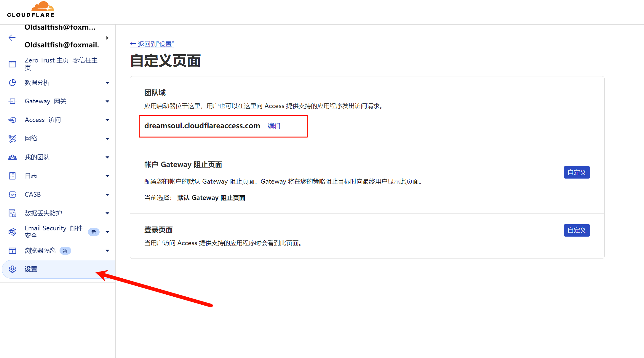644x358 pixels.
Task: Click the Email Security envelope icon
Action: point(12,232)
